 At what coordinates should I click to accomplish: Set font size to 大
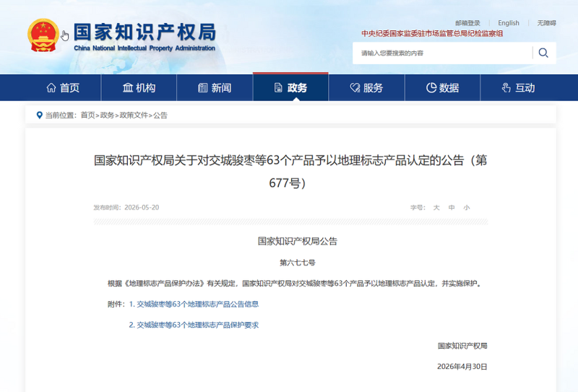pos(436,208)
